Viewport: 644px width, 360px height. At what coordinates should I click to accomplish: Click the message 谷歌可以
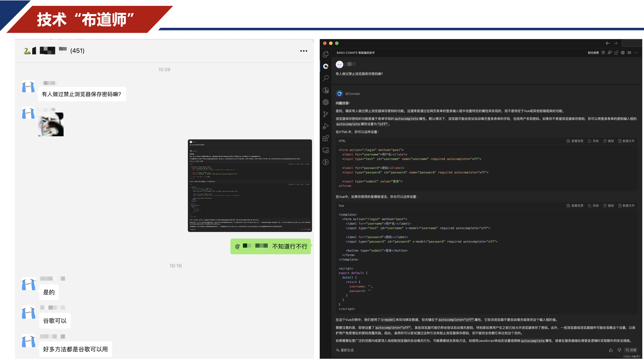pyautogui.click(x=55, y=321)
